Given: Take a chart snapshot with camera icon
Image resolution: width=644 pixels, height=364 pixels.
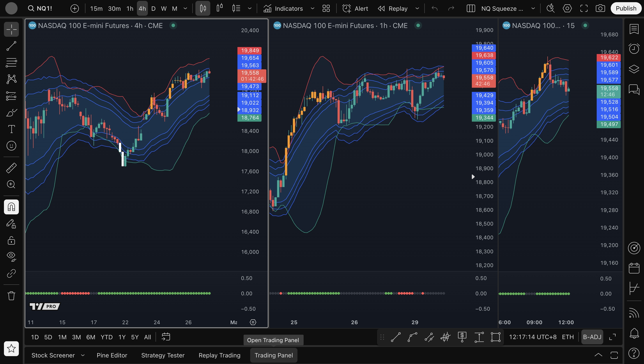Looking at the screenshot, I should [600, 9].
